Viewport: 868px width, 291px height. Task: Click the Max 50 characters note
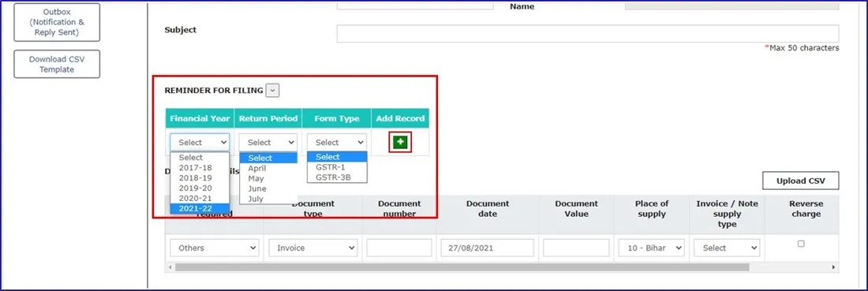pos(802,48)
